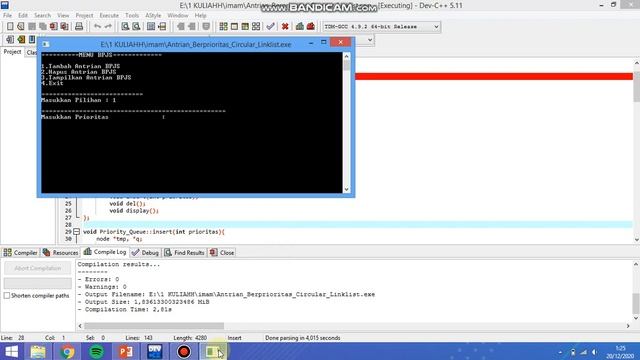Click the Syntax Check checkmark icon
The height and width of the screenshot is (360, 640).
270,27
